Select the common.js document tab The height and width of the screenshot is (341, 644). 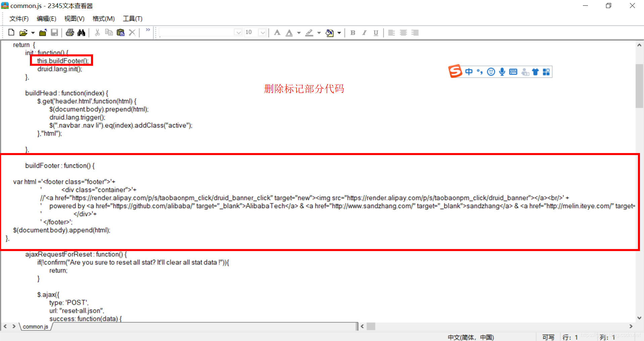tap(36, 327)
